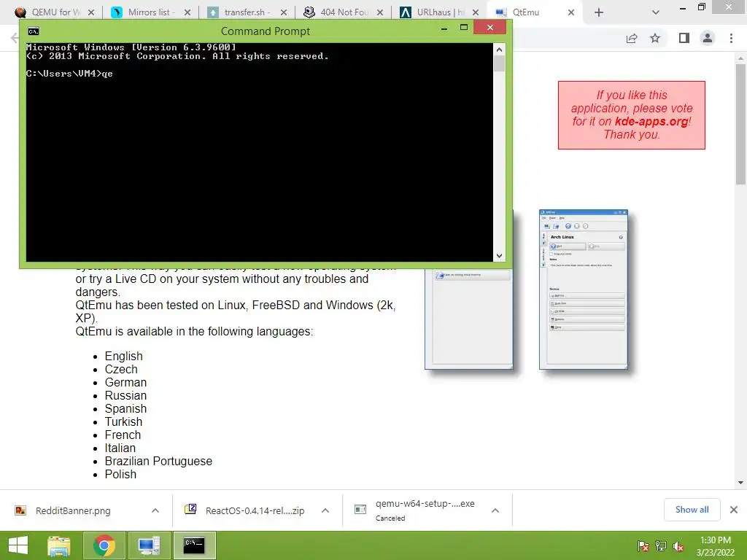Image resolution: width=747 pixels, height=560 pixels.
Task: Open a new Chrome tab
Action: pyautogui.click(x=599, y=12)
